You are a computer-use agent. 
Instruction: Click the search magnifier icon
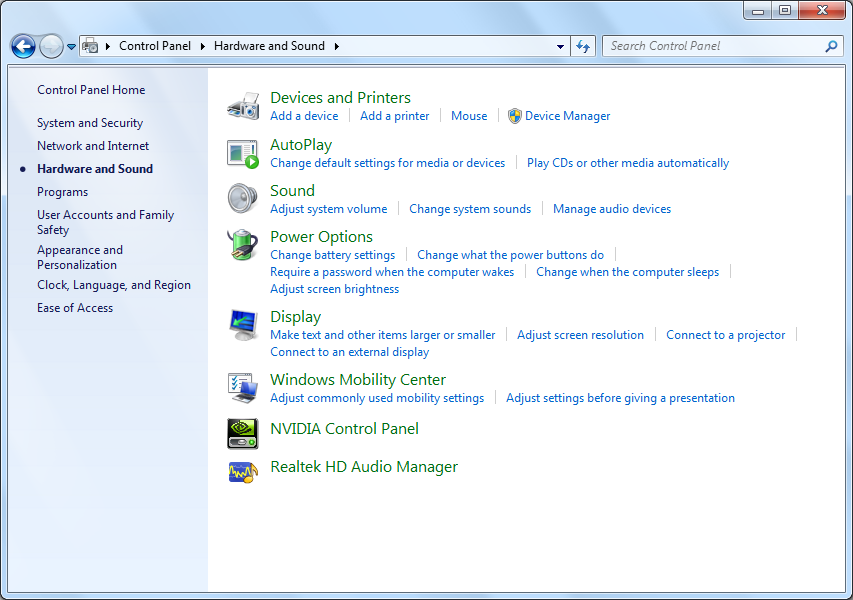831,47
